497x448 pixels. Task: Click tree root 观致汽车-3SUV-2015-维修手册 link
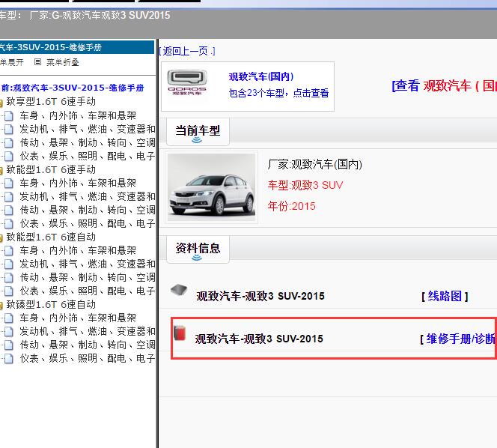[x=73, y=88]
